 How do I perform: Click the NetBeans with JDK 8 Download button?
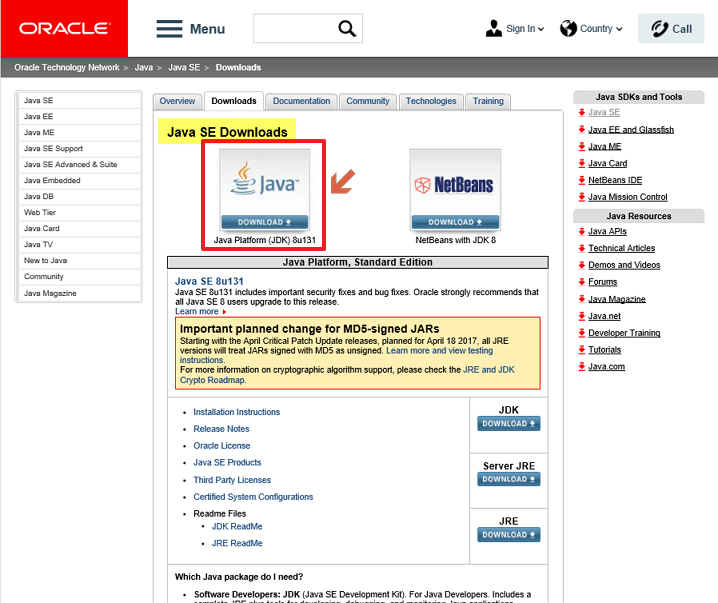455,222
